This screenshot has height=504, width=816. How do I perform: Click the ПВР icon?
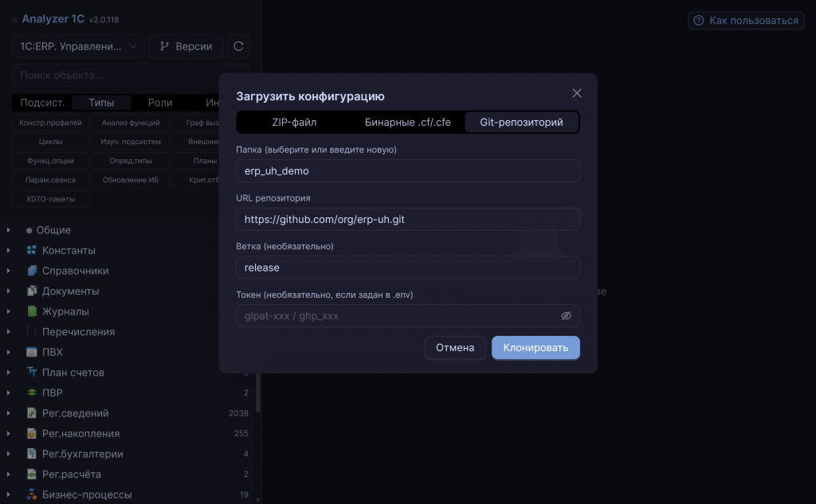click(32, 393)
